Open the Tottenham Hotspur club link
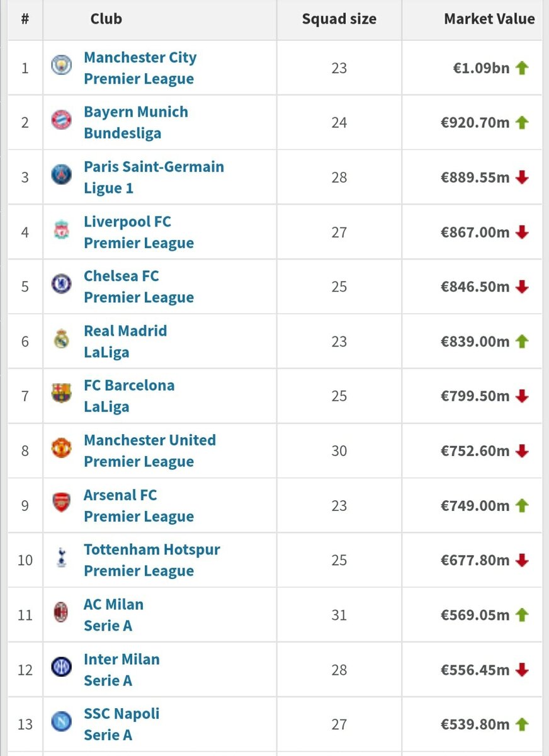Screen dimensions: 549x756 coord(152,549)
